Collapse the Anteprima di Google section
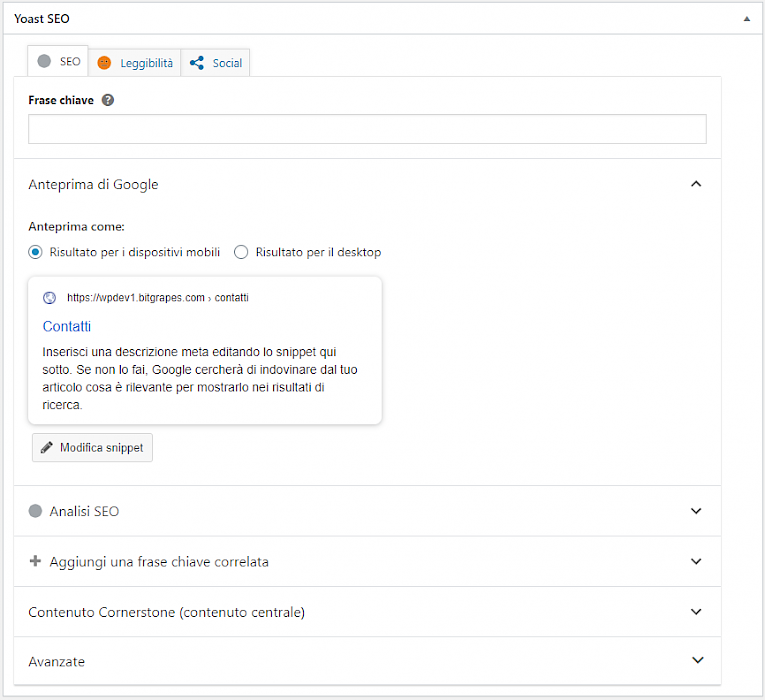This screenshot has height=700, width=765. pyautogui.click(x=697, y=184)
